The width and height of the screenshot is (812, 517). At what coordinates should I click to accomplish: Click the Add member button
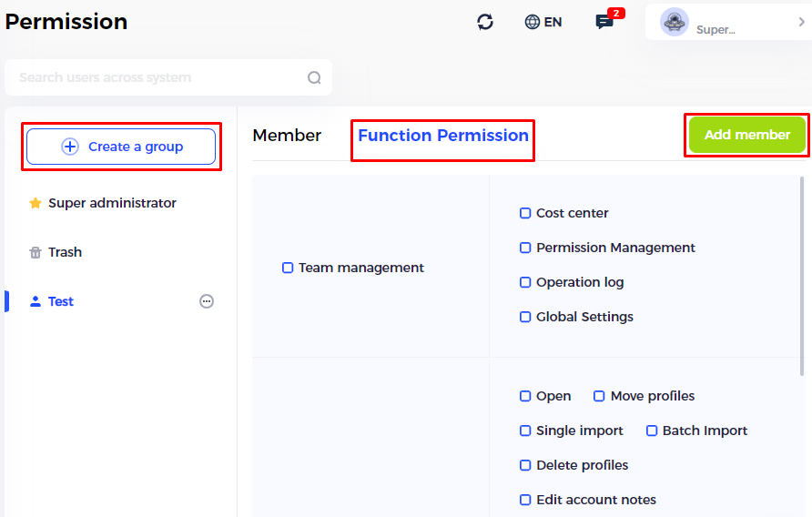click(746, 135)
